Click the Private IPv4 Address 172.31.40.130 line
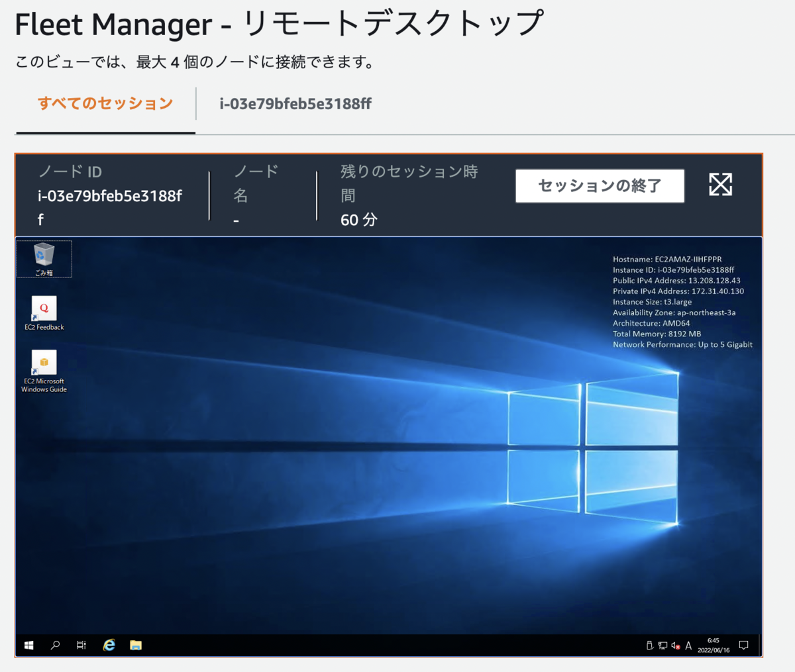Screen dimensions: 795x672 [678, 291]
